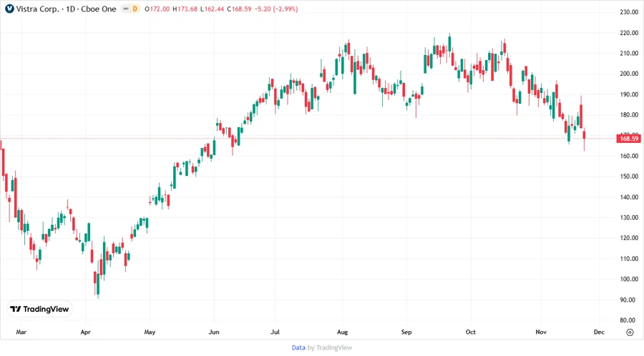Screen dimensions: 644x356
Task: Click the 210.00 price axis label
Action: 629,54
